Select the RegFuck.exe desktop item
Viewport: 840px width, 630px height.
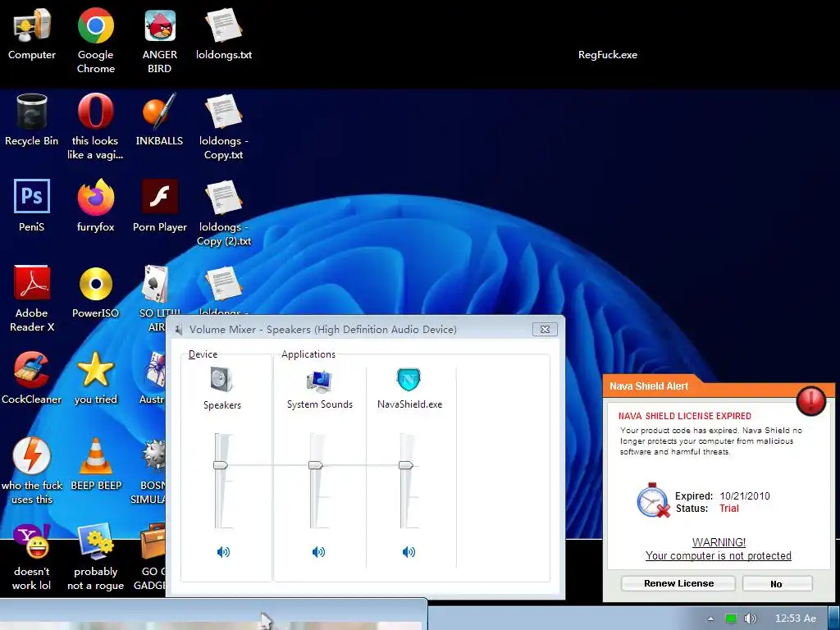[x=608, y=55]
